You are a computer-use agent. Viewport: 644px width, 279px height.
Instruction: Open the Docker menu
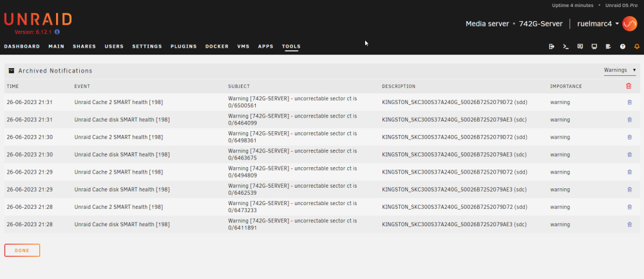pyautogui.click(x=217, y=47)
